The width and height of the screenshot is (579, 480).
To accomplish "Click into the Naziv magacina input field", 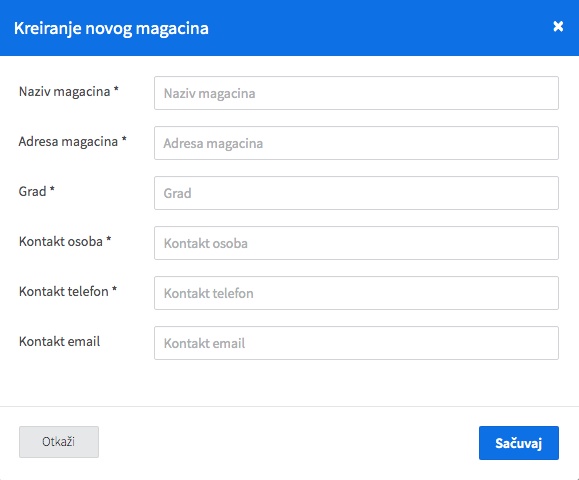I will pyautogui.click(x=356, y=93).
